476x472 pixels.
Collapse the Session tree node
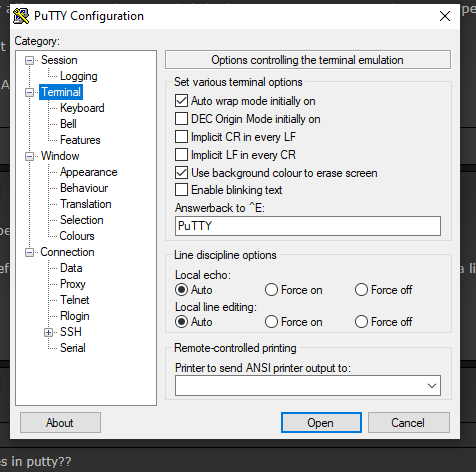(x=30, y=60)
